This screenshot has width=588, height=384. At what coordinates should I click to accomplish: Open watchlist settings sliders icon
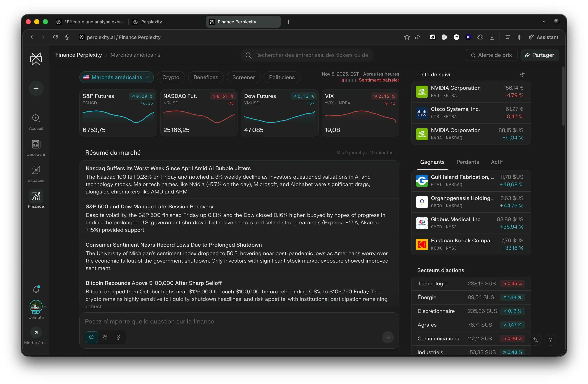522,74
